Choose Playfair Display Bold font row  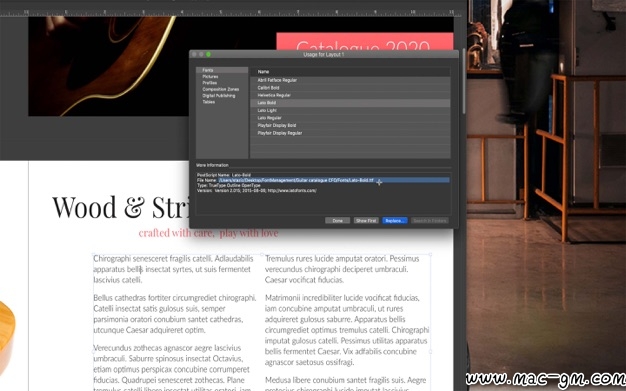click(350, 125)
